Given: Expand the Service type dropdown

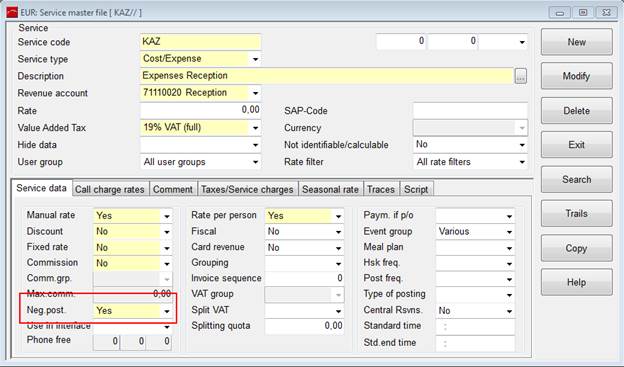Looking at the screenshot, I should [255, 59].
